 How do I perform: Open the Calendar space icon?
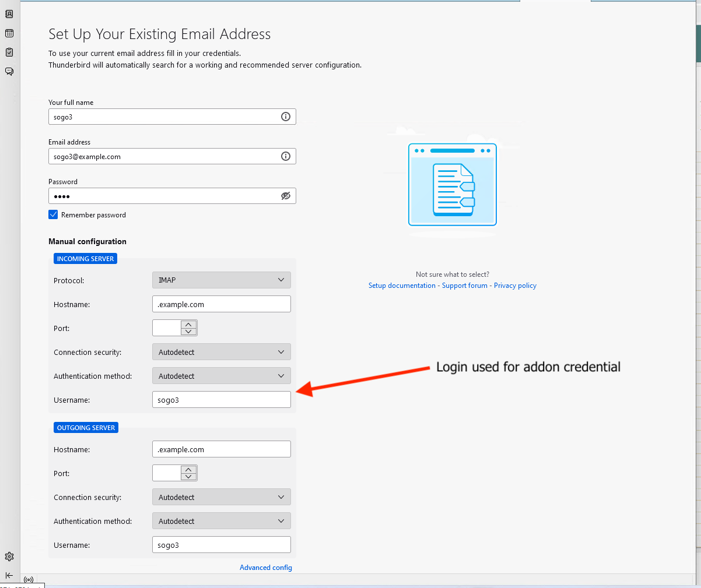(9, 33)
